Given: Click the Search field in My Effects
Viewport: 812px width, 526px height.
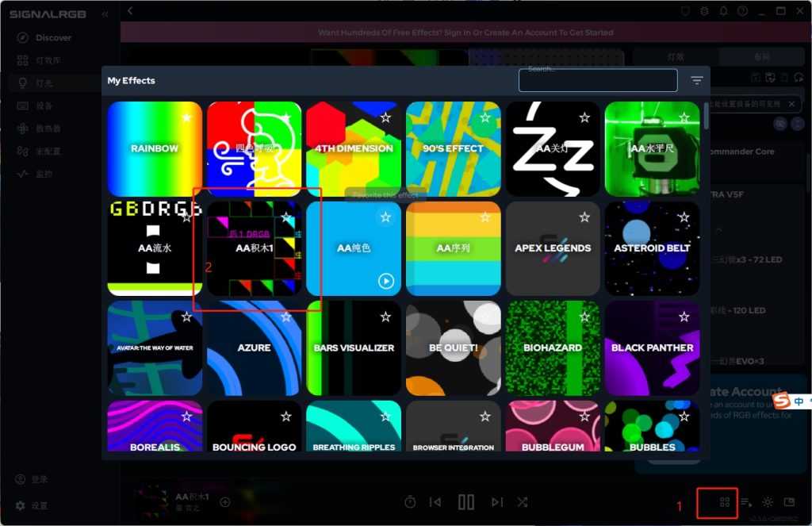Looking at the screenshot, I should [598, 80].
